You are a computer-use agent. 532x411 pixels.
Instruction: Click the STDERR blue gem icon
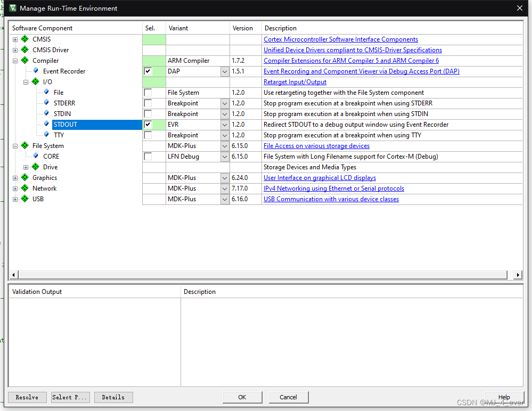pyautogui.click(x=46, y=103)
